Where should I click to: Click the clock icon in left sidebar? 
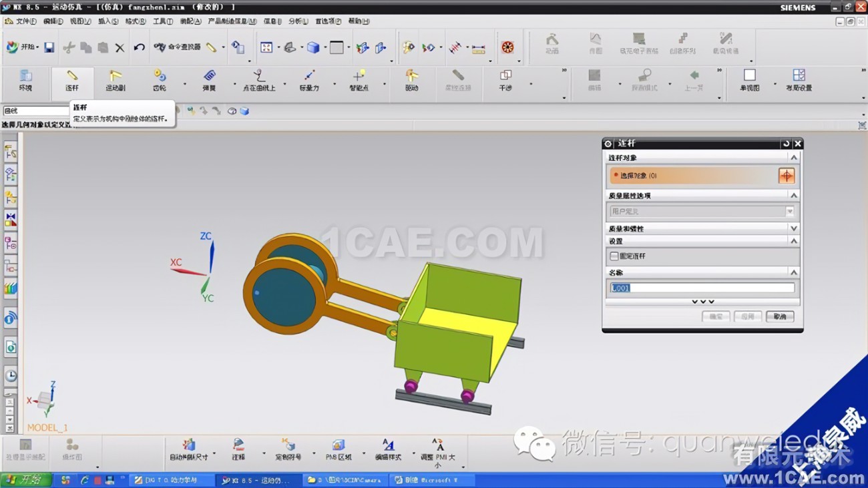pyautogui.click(x=11, y=376)
